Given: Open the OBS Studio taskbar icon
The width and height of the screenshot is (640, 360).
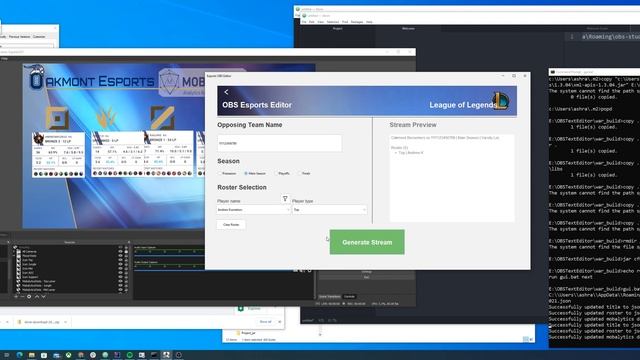Looking at the screenshot, I should (179, 355).
